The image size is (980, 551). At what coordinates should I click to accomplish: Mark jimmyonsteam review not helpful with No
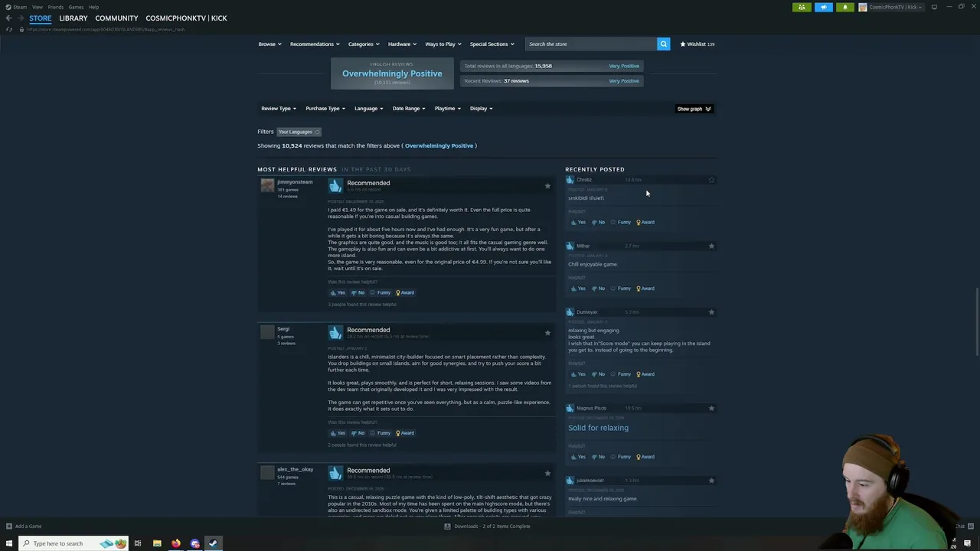(x=358, y=292)
